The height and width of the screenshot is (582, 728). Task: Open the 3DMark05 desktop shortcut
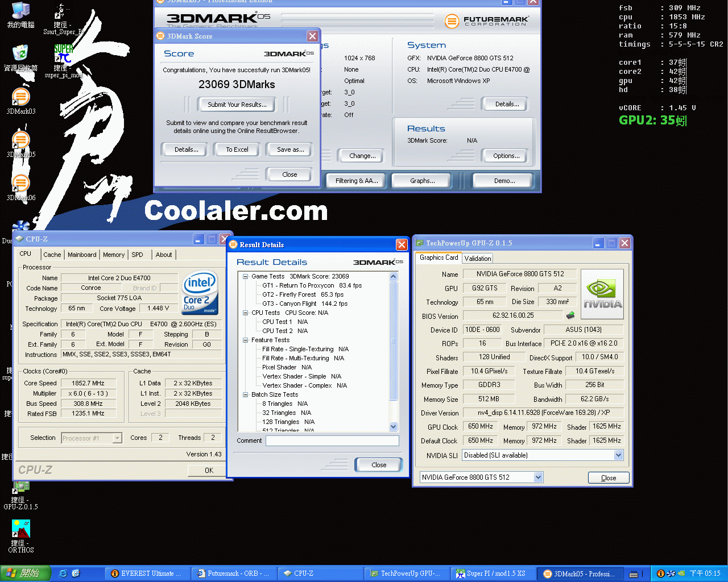(x=21, y=145)
